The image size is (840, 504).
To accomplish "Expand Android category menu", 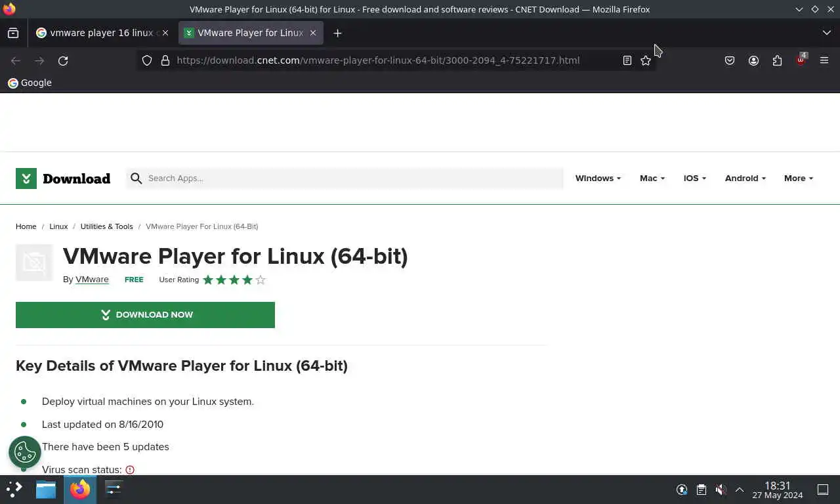I will tap(745, 178).
